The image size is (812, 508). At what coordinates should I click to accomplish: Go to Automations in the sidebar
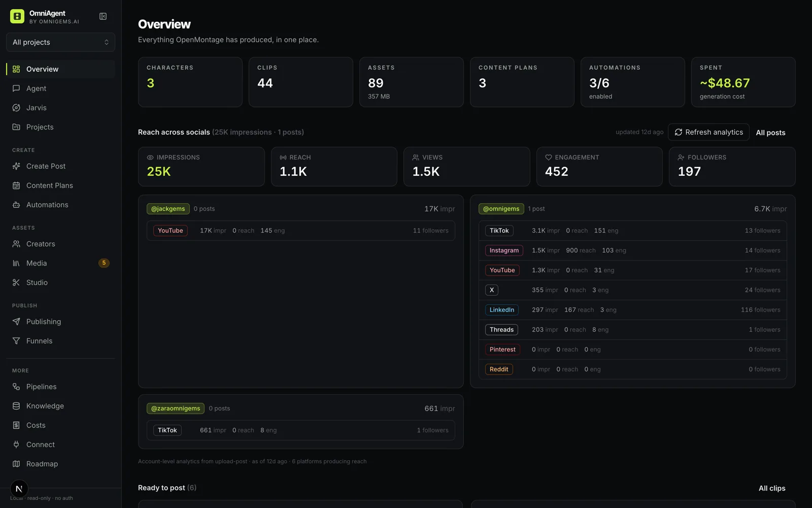pos(60,205)
